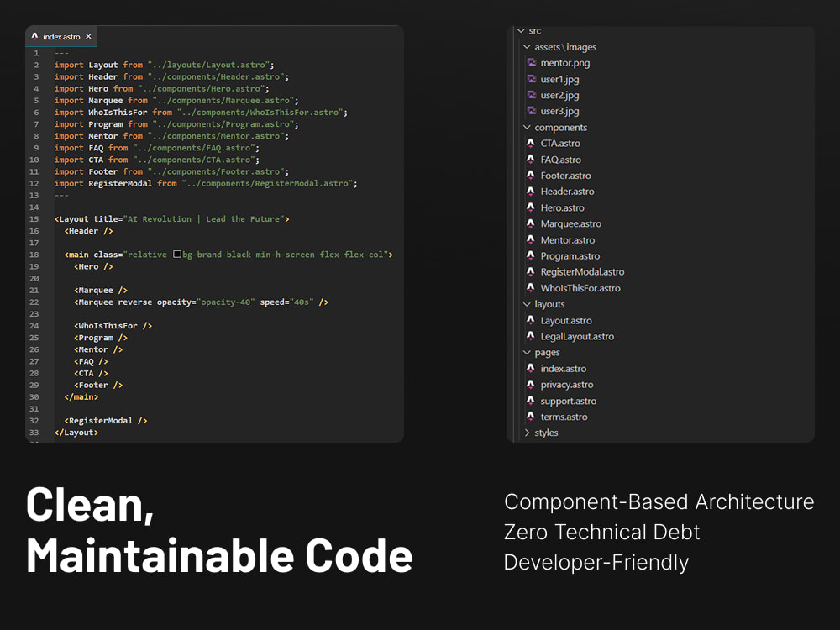Click the Astro icon beside FAQ.astro
Image resolution: width=840 pixels, height=630 pixels.
pyautogui.click(x=530, y=159)
